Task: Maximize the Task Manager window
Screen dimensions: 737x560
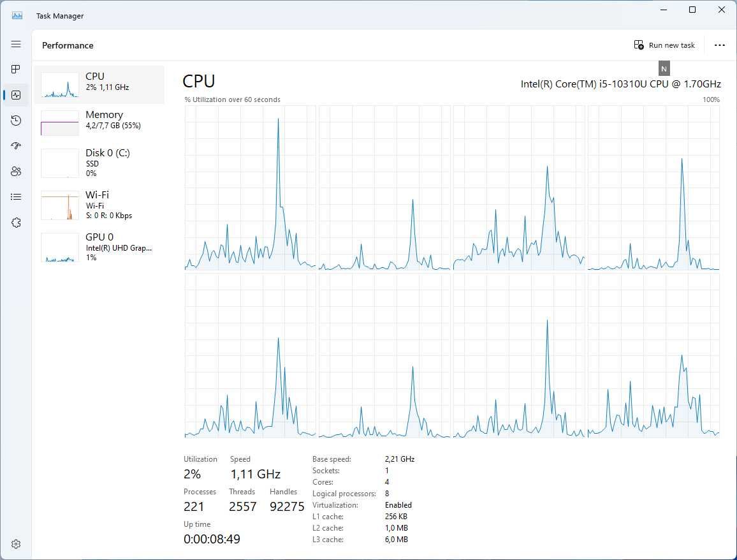Action: pos(692,10)
